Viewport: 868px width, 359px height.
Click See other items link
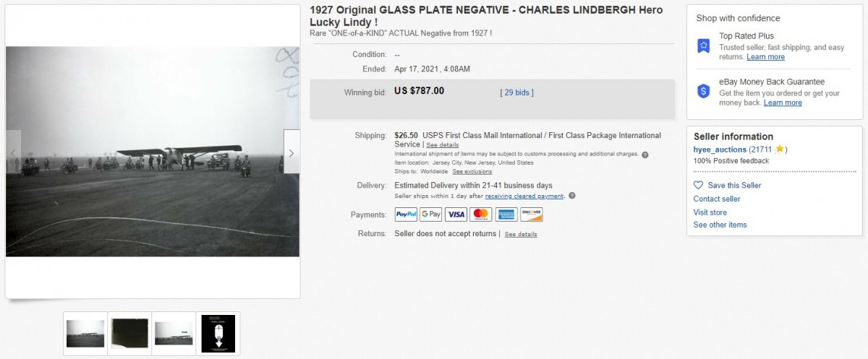point(720,225)
